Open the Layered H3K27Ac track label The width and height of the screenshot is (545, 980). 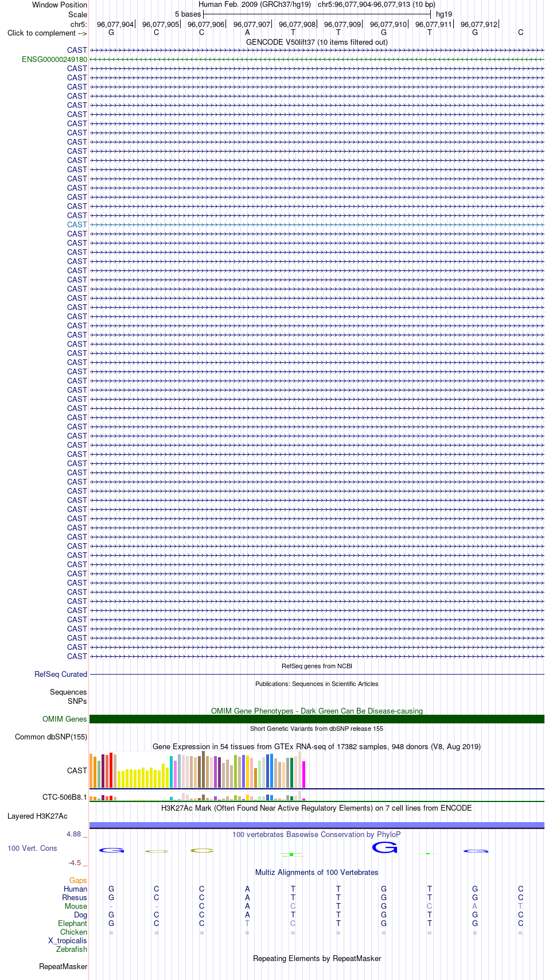pos(37,816)
